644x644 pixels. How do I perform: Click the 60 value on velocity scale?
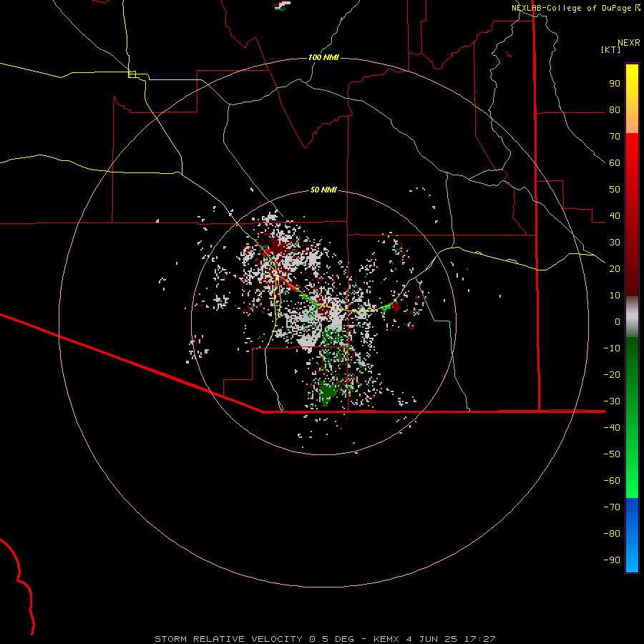click(x=615, y=163)
